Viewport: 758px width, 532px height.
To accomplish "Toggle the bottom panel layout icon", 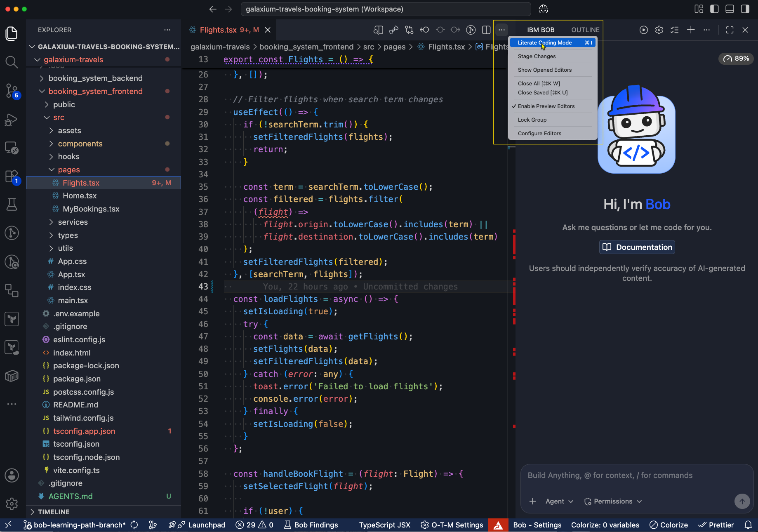I will click(730, 9).
